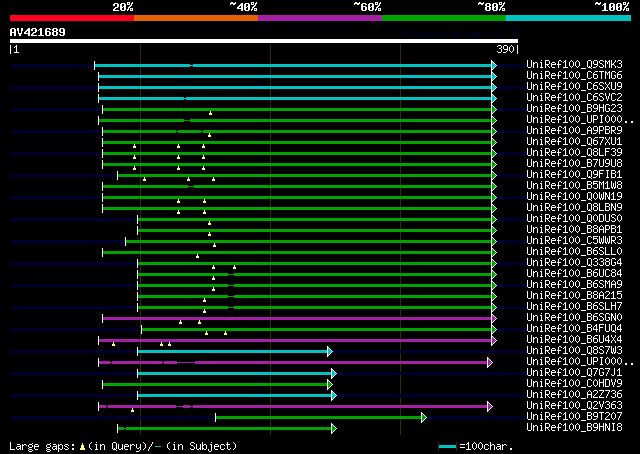The height and width of the screenshot is (454, 640).
Task: Click the arrowhead ending the A2Z736 alignment
Action: [x=334, y=396]
